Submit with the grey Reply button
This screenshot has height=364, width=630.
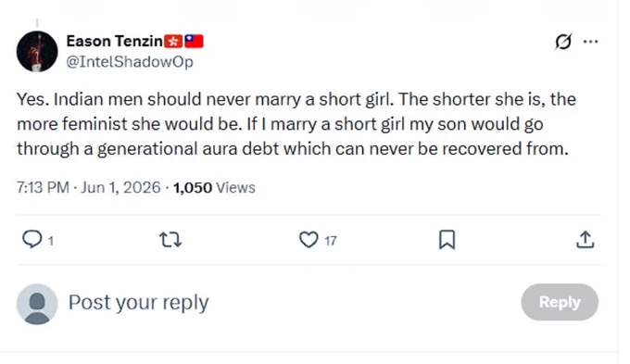[x=560, y=302]
